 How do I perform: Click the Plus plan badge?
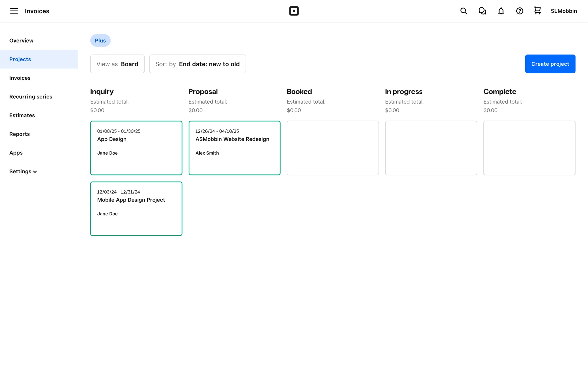[x=100, y=40]
